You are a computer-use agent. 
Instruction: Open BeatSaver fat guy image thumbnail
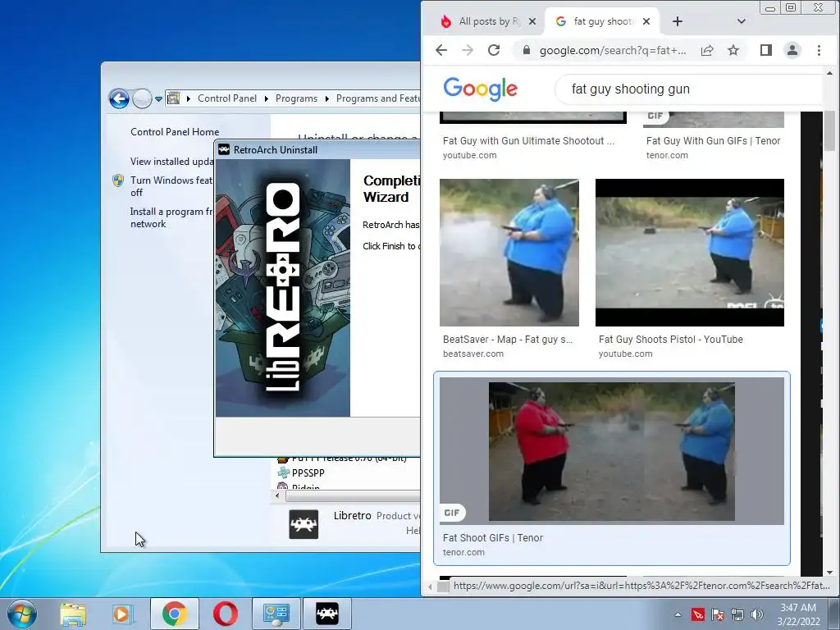509,253
